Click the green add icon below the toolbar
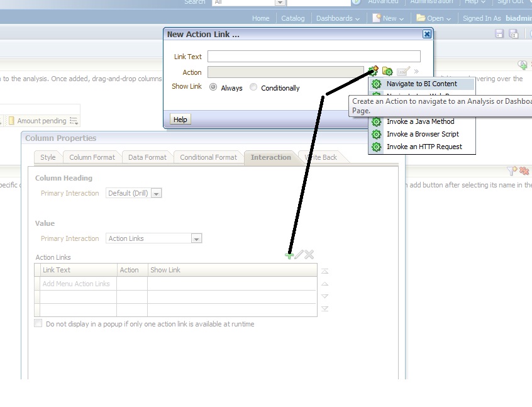This screenshot has width=532, height=407. (x=521, y=64)
